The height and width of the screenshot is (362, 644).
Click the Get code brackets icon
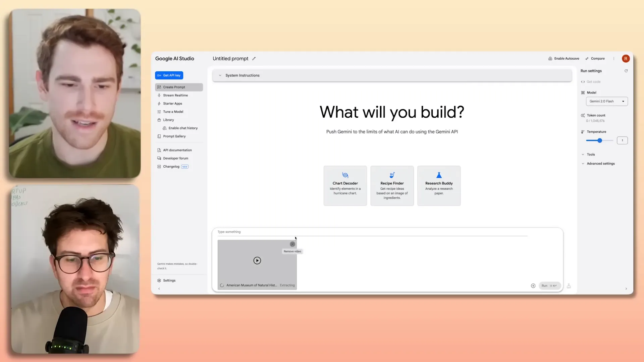583,82
